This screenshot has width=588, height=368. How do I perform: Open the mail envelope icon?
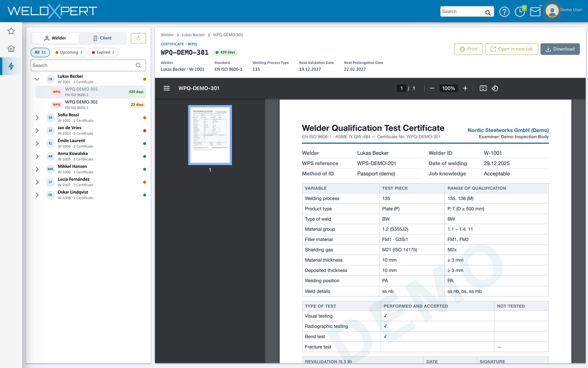535,12
